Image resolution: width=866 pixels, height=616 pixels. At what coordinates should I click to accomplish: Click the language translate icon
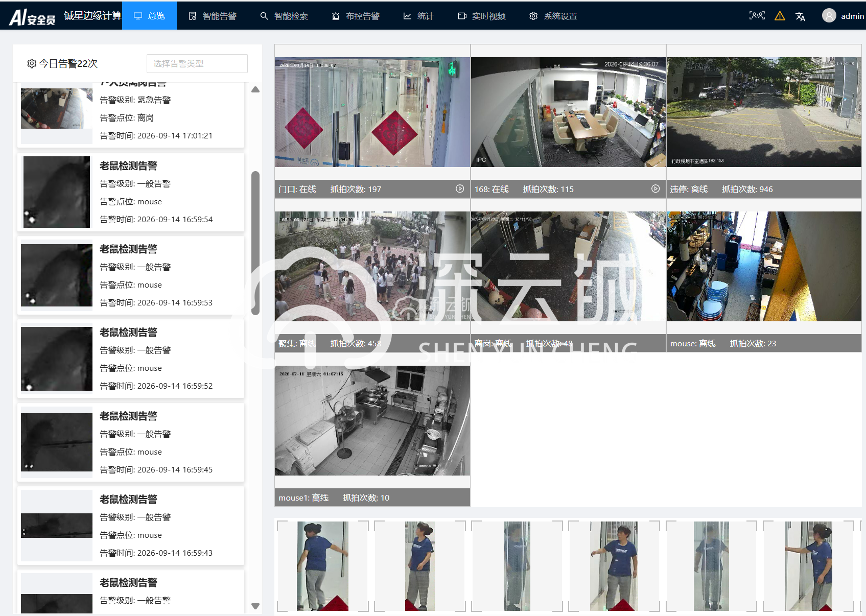pyautogui.click(x=800, y=16)
